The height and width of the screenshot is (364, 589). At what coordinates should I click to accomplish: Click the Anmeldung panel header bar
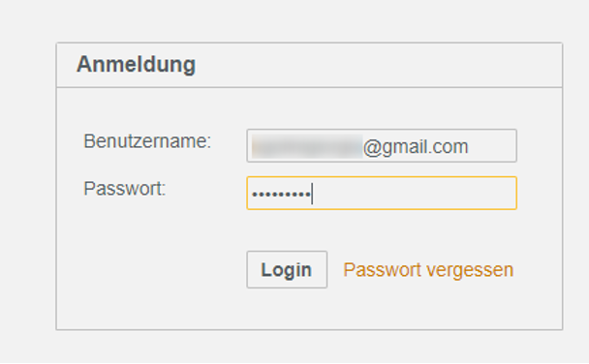coord(309,65)
